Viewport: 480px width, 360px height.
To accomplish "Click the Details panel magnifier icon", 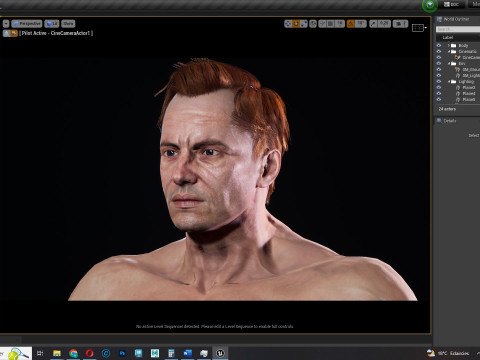I will pyautogui.click(x=439, y=121).
